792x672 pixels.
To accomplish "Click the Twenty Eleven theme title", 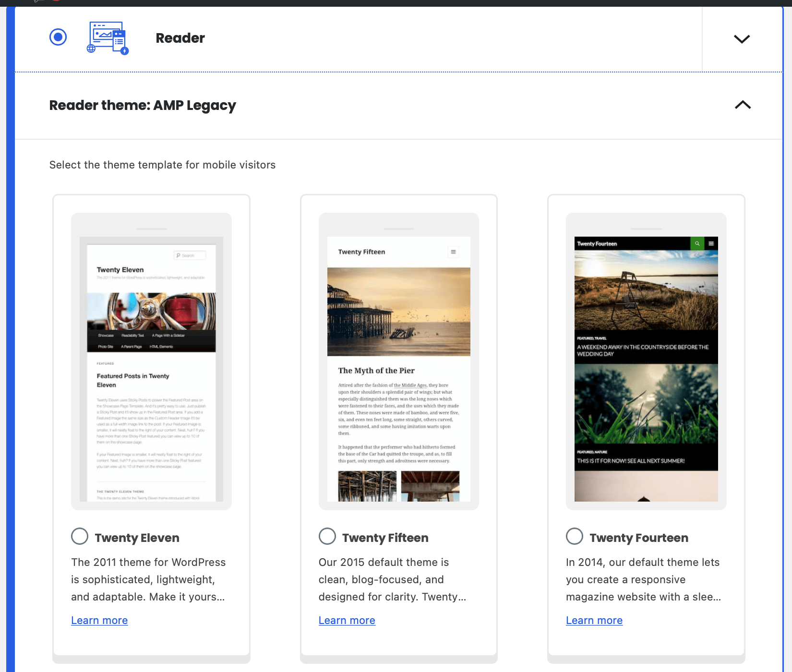I will click(x=137, y=538).
